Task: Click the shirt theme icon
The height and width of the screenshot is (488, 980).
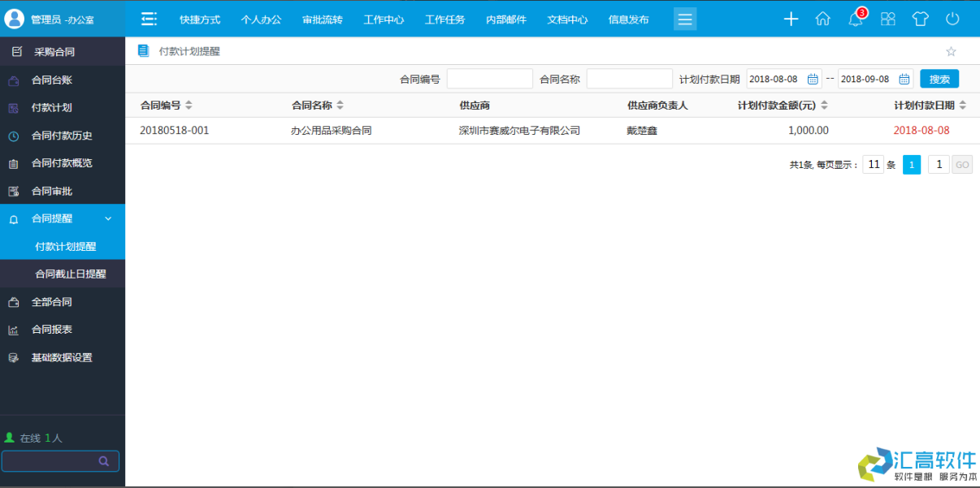Action: click(x=920, y=18)
